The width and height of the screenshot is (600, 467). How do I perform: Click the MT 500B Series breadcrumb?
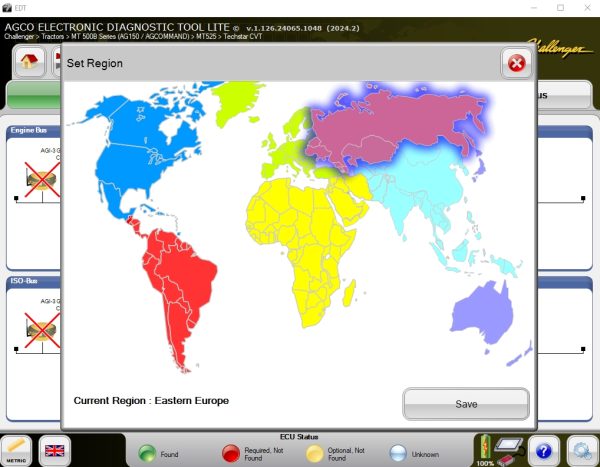(x=130, y=37)
